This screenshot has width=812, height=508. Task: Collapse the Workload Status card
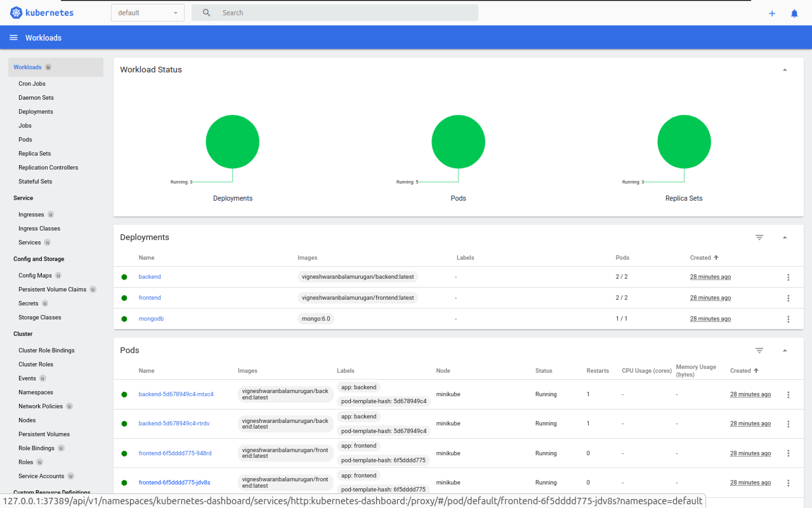(x=784, y=70)
